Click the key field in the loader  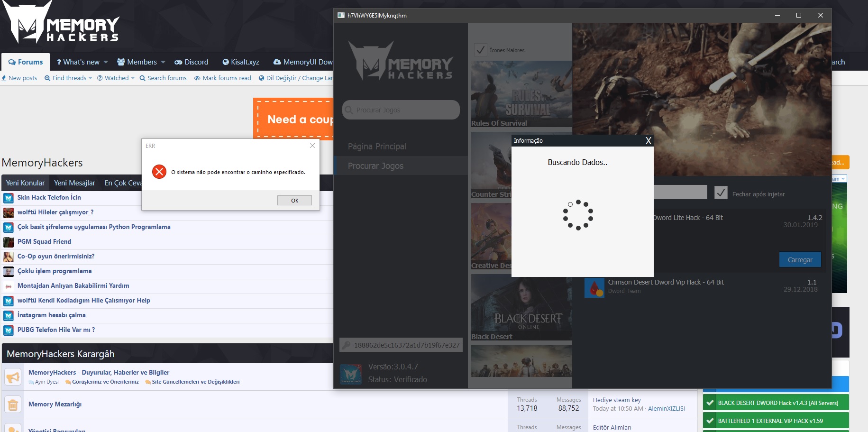click(401, 345)
